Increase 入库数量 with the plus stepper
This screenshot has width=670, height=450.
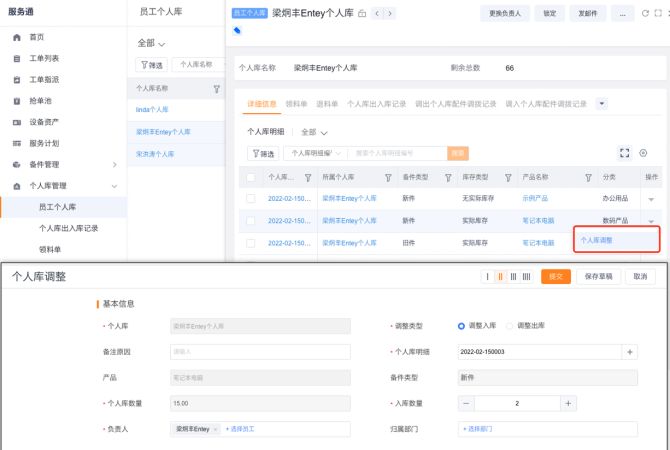(x=568, y=403)
